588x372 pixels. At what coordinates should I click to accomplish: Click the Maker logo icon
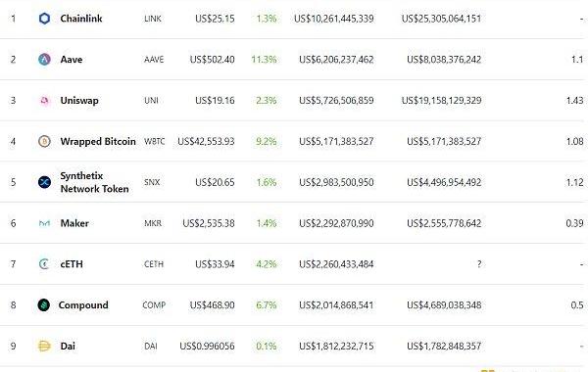(44, 223)
